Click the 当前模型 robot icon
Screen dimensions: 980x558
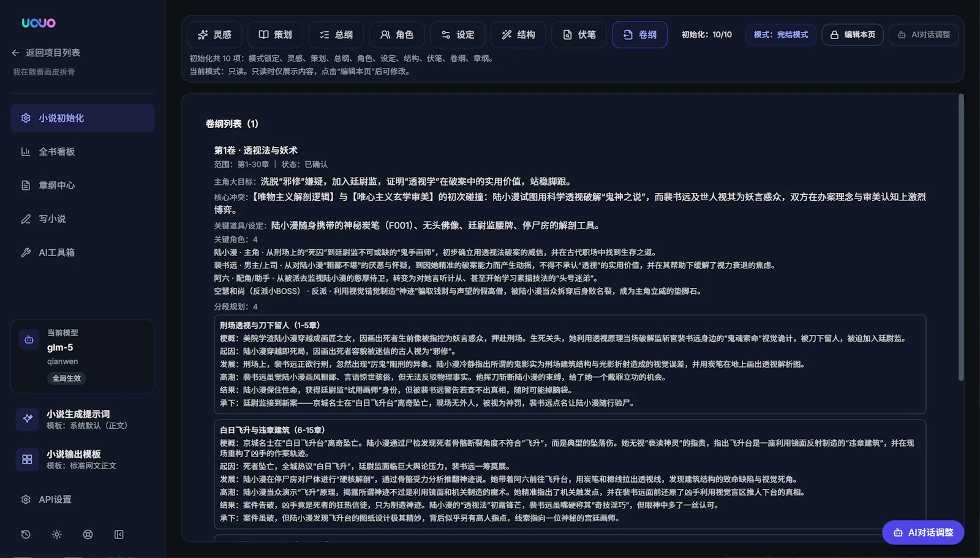click(29, 339)
